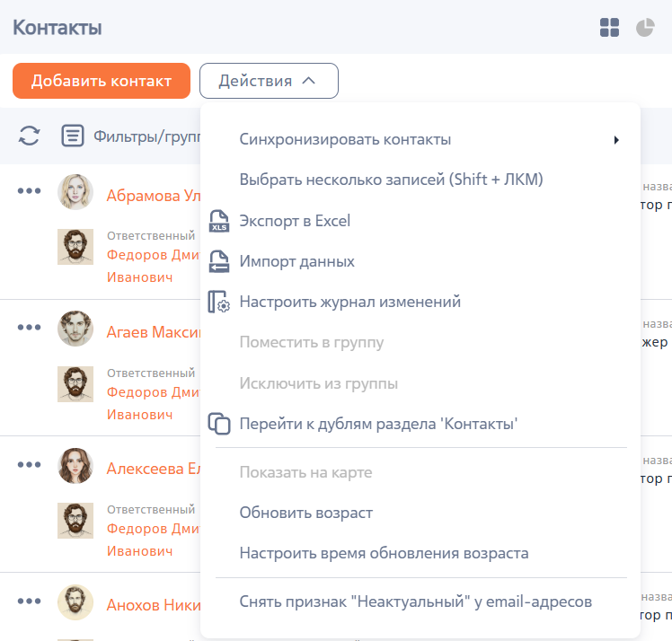Open Анохов contact link

coord(154,605)
